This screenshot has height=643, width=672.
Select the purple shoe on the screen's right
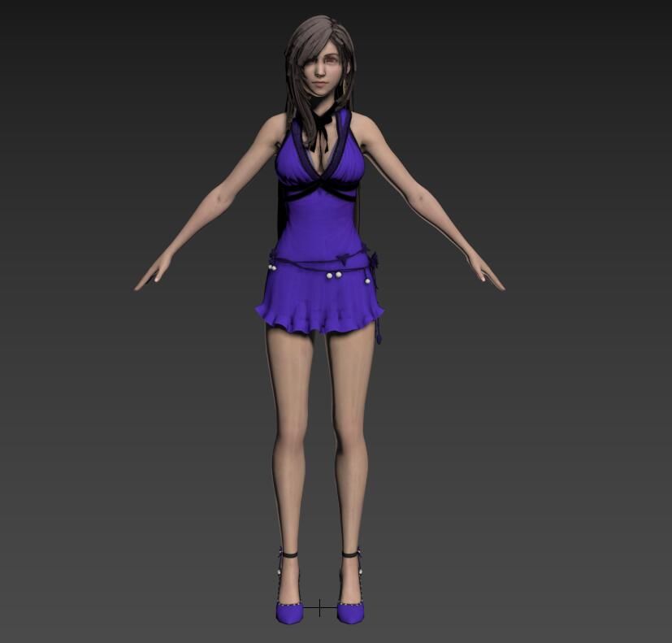(x=351, y=610)
